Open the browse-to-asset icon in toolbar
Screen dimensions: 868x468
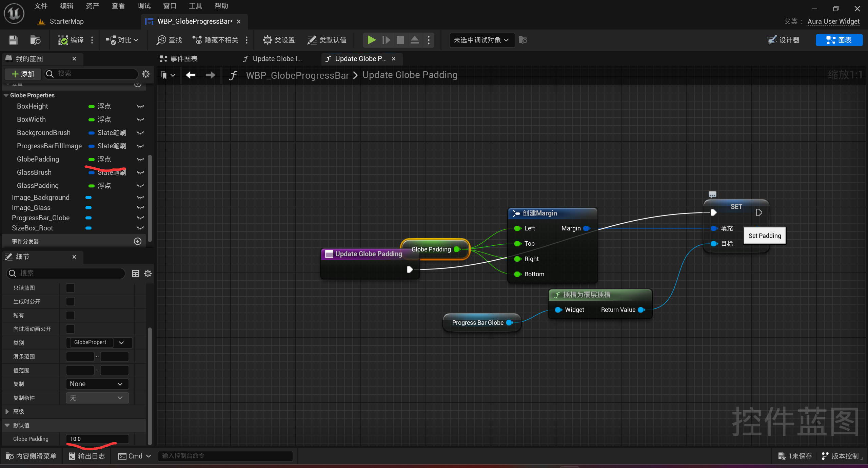35,40
